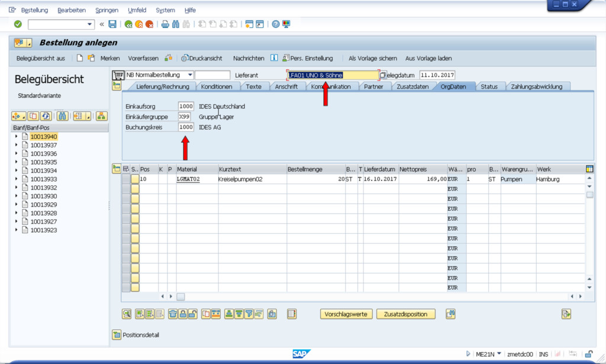Click the green Enter checkmark icon
The image size is (606, 364).
[x=18, y=24]
